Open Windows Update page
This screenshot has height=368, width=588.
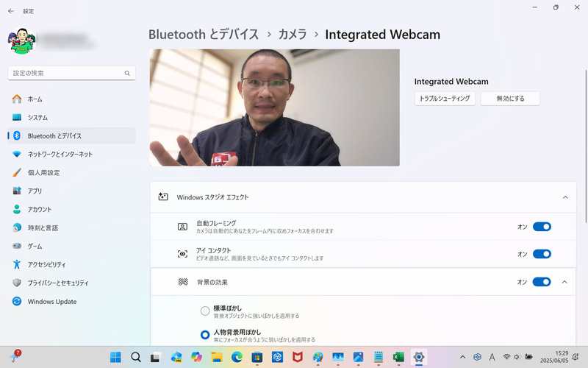71,301
